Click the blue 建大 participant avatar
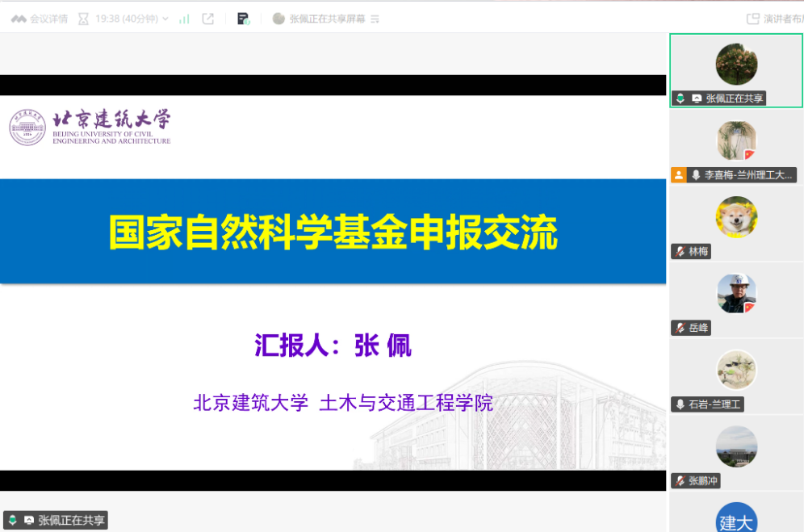 736,518
